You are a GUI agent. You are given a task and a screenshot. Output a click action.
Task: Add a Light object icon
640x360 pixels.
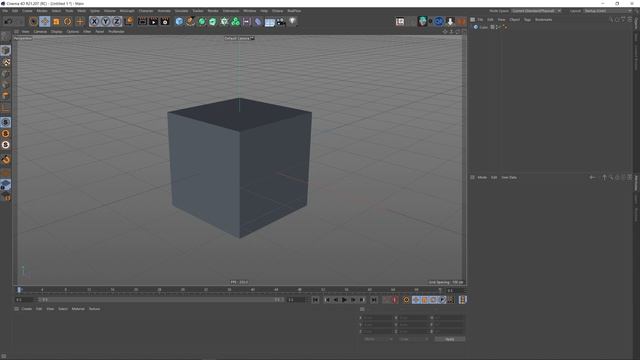(292, 21)
